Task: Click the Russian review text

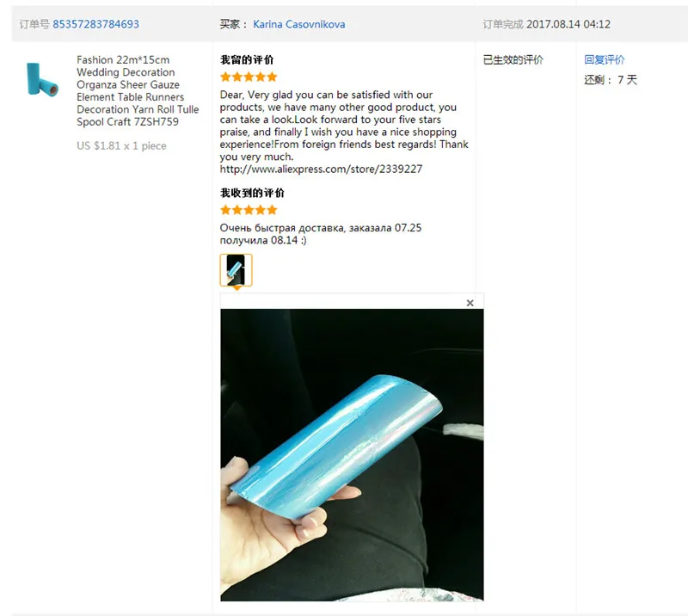Action: click(320, 234)
